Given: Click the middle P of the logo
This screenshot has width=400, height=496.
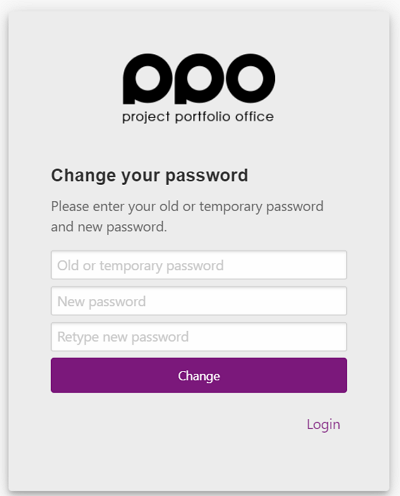Looking at the screenshot, I should pos(199,78).
